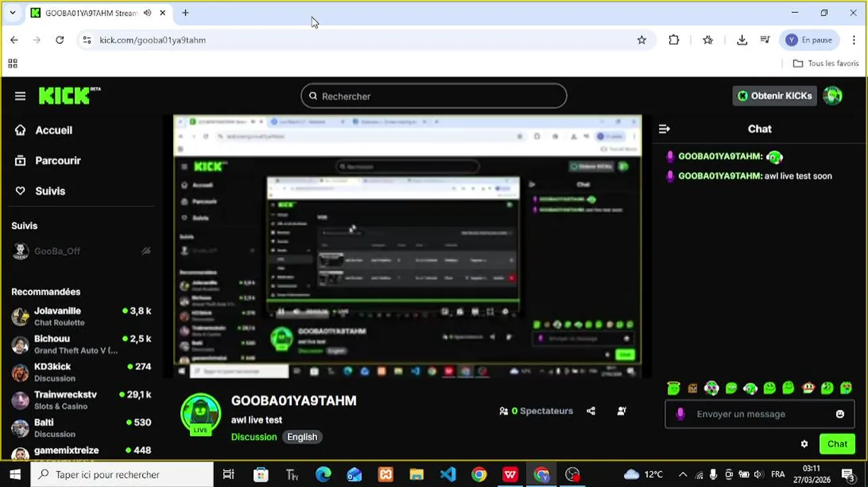Click the Rechercher search field
This screenshot has height=487, width=868.
tap(433, 96)
